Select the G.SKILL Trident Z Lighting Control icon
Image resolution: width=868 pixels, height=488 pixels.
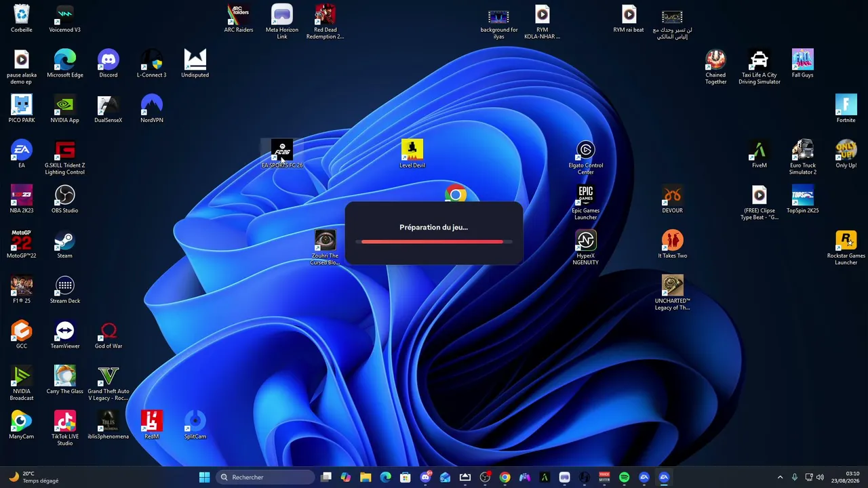click(65, 157)
